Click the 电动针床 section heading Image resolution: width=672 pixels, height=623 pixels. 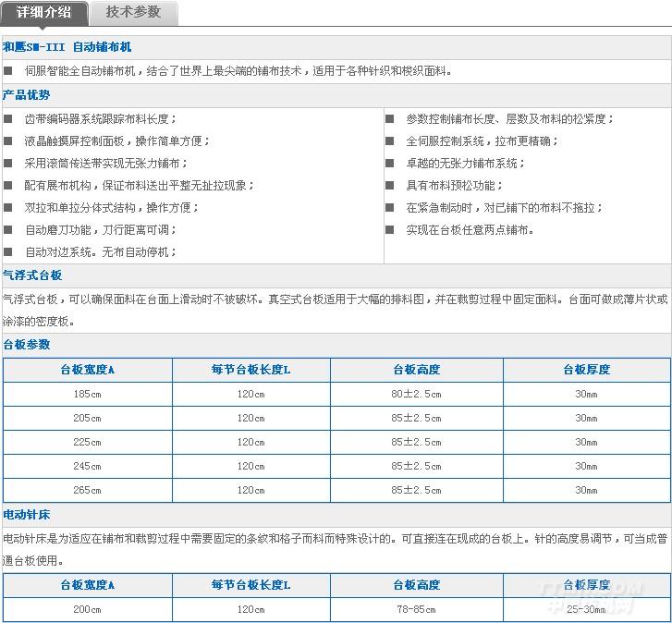(27, 512)
